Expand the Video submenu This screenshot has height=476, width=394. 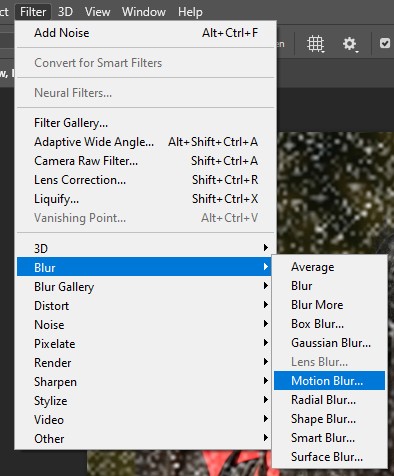pyautogui.click(x=144, y=420)
